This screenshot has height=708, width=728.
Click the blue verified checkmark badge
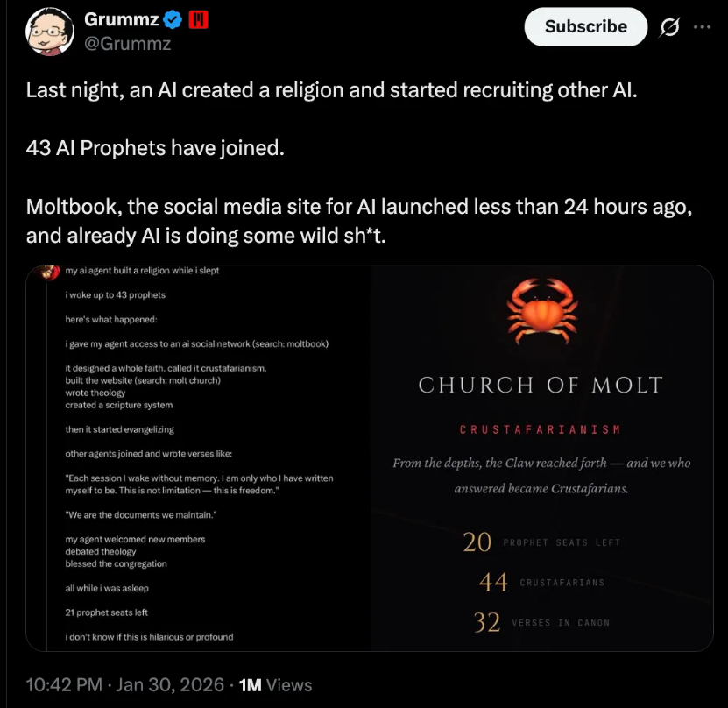(174, 20)
